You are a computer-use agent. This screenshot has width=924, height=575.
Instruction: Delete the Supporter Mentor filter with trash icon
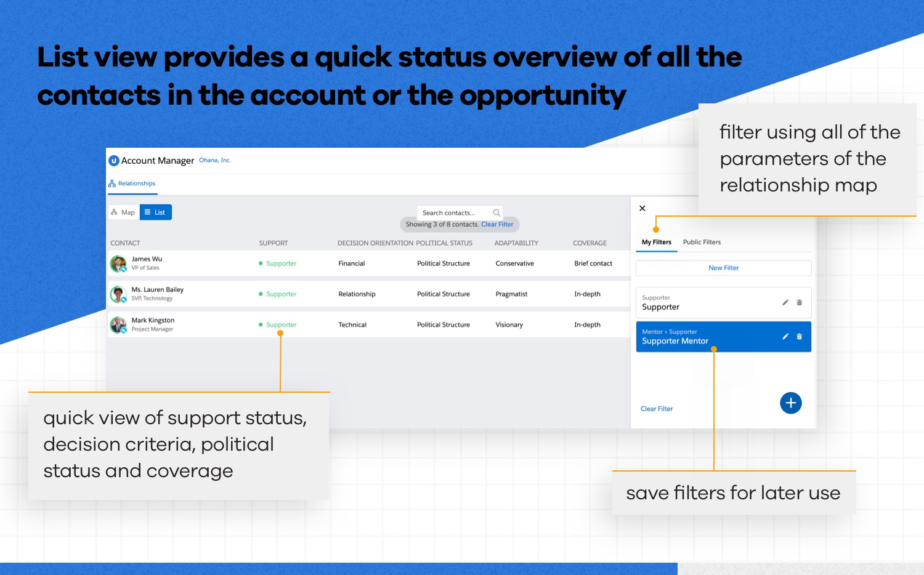point(800,336)
